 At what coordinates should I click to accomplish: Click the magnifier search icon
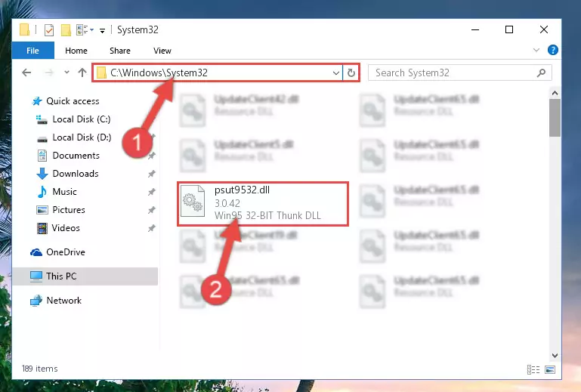[x=541, y=73]
